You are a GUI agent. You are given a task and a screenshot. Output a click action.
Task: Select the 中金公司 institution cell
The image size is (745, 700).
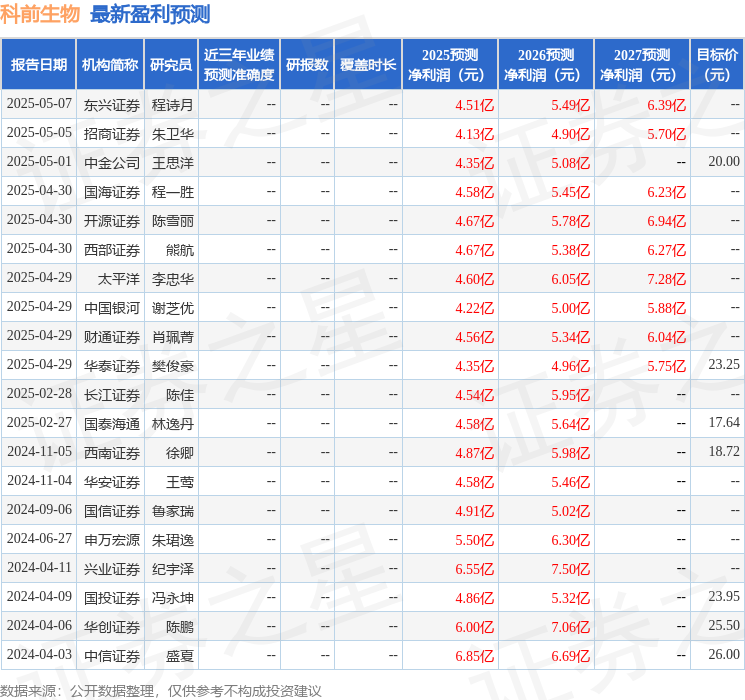tap(112, 163)
